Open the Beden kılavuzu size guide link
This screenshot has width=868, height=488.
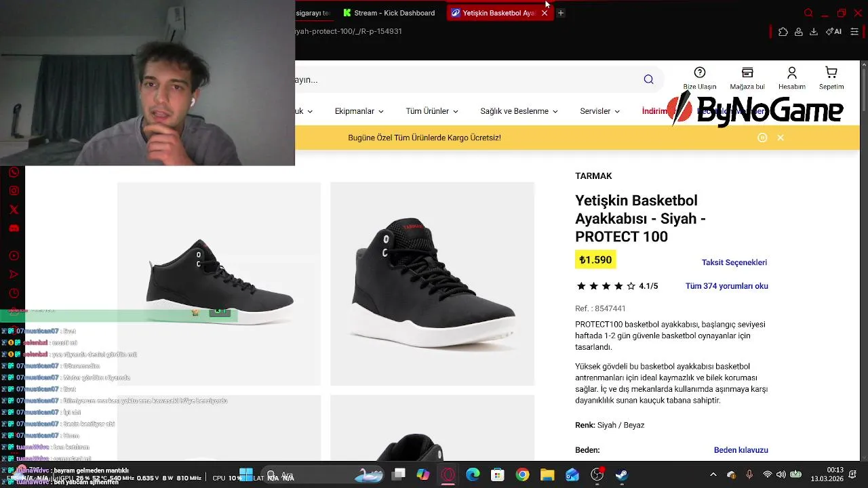point(741,450)
